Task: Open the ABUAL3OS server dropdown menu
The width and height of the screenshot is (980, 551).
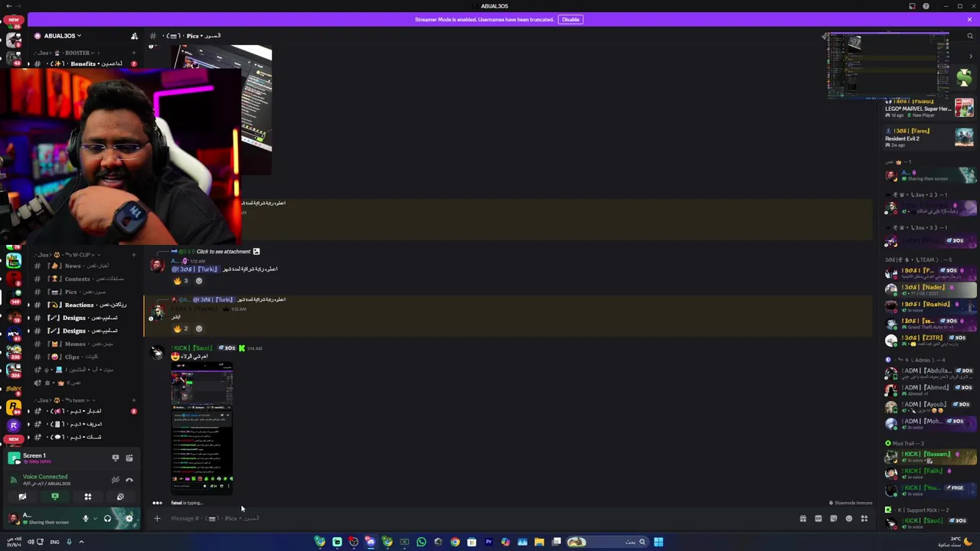Action: pos(61,36)
